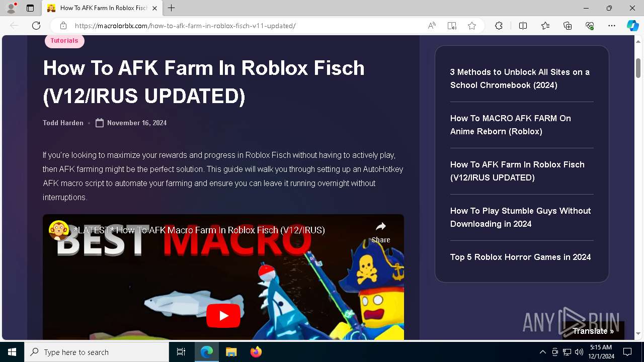
Task: Open File Explorer from taskbar
Action: click(231, 352)
